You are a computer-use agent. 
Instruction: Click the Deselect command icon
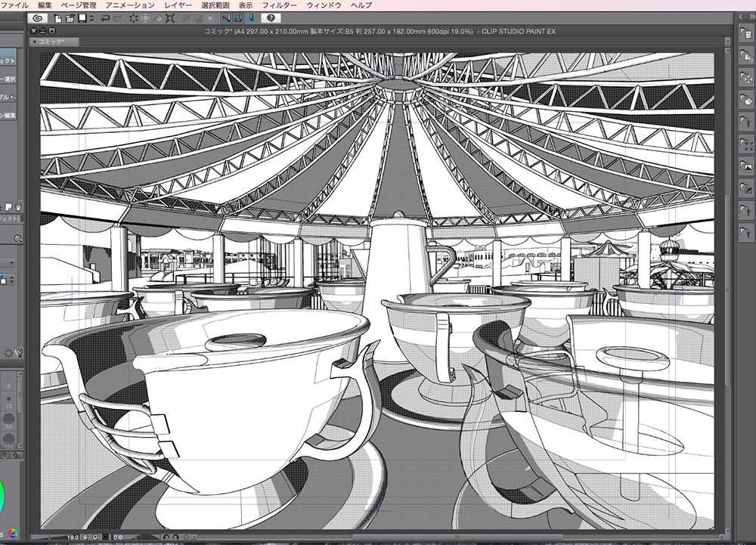click(x=186, y=18)
